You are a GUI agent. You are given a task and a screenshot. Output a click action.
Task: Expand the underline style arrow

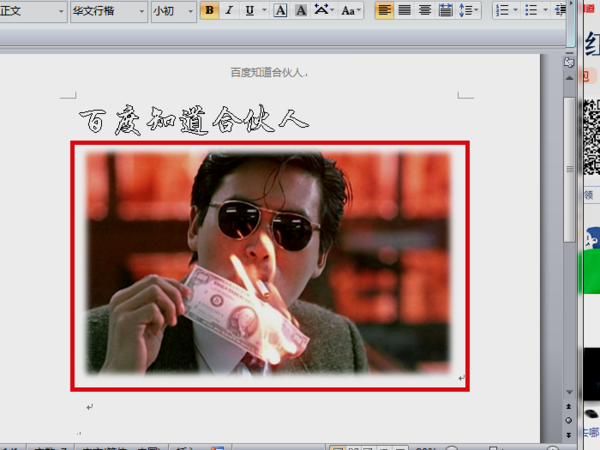(x=264, y=10)
